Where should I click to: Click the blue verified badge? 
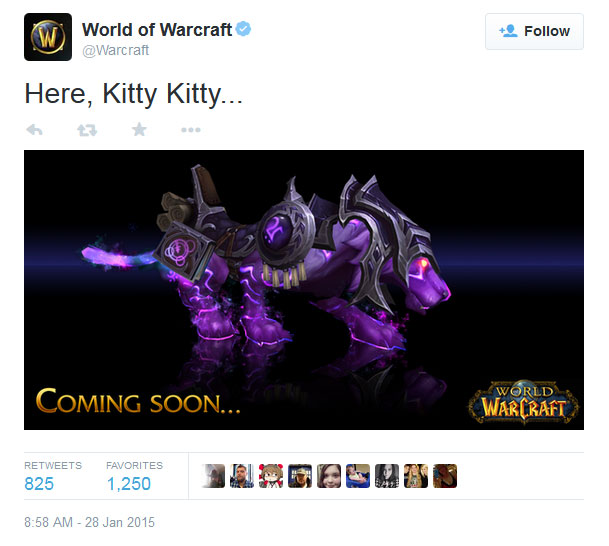click(244, 29)
